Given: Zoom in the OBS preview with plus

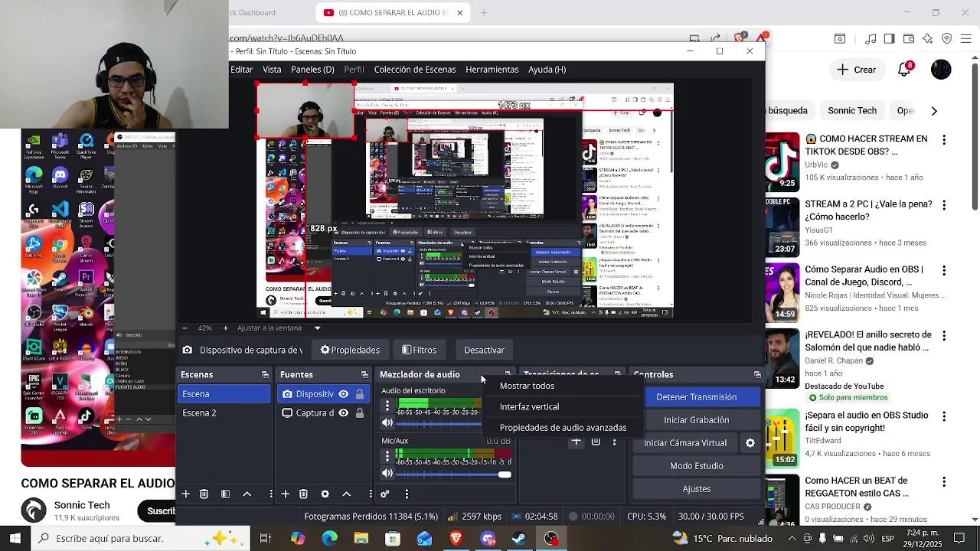Looking at the screenshot, I should 225,328.
